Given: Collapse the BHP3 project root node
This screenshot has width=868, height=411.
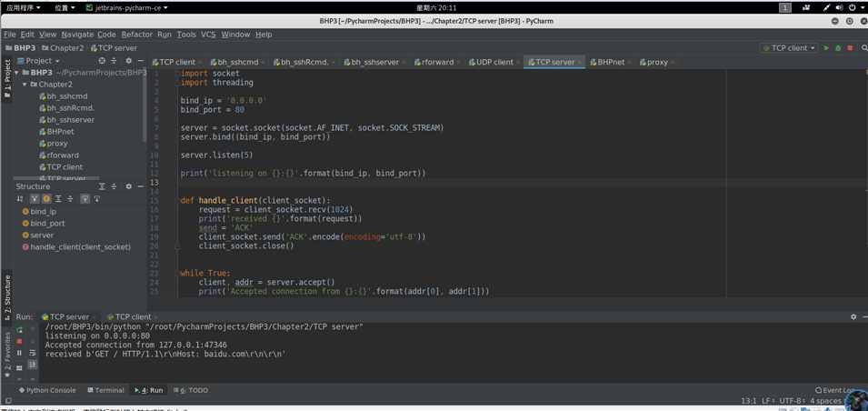Looking at the screenshot, I should click(16, 73).
